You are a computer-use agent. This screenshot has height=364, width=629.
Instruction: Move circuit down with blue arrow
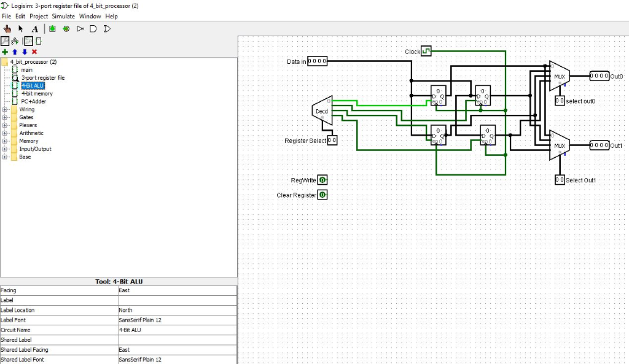(x=25, y=52)
